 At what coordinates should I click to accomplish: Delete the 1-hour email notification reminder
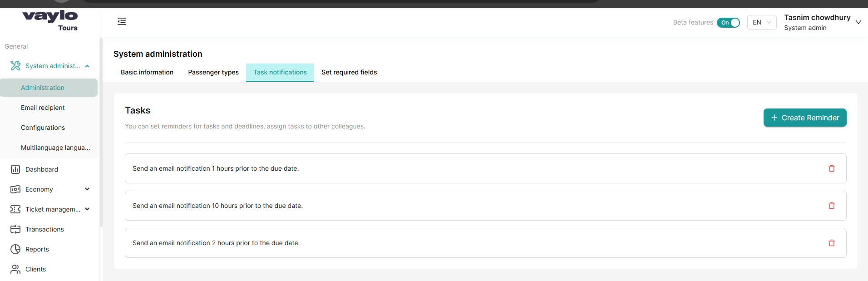[x=832, y=168]
